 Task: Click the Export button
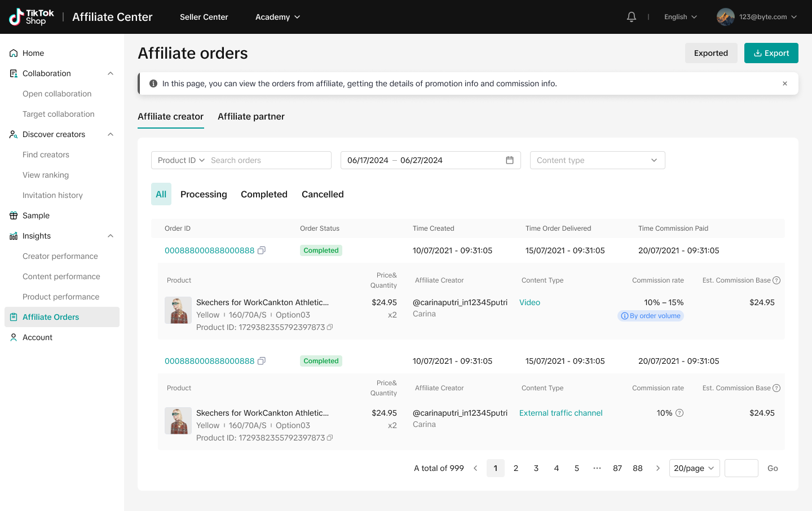[771, 53]
